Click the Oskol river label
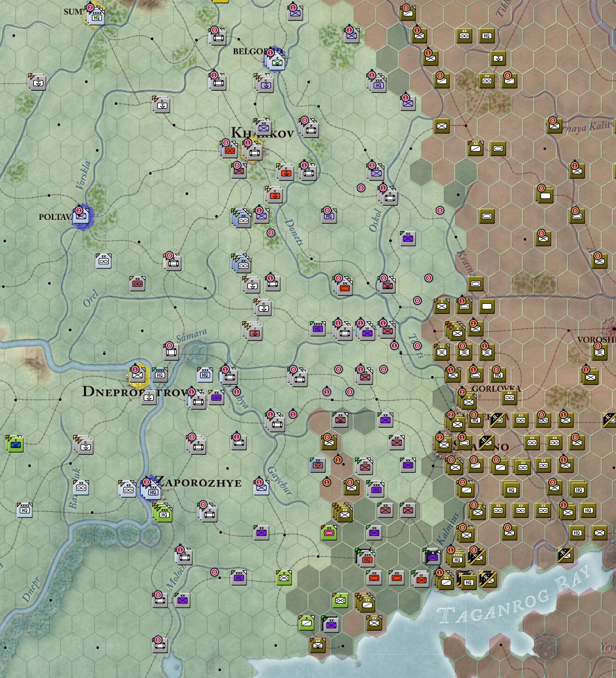 [x=375, y=220]
